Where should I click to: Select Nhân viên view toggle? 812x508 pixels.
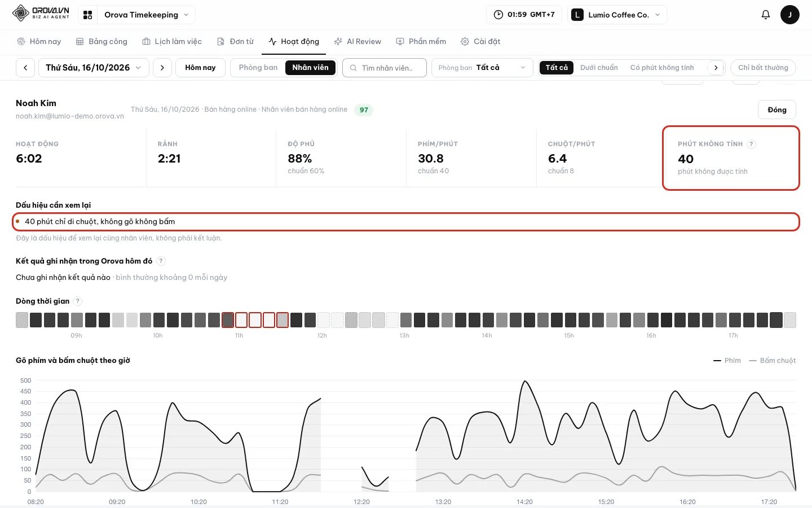pos(310,68)
